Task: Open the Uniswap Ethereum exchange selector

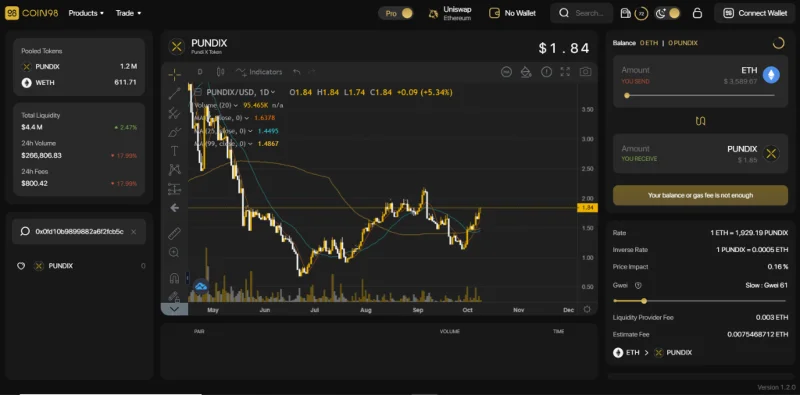Action: (451, 13)
